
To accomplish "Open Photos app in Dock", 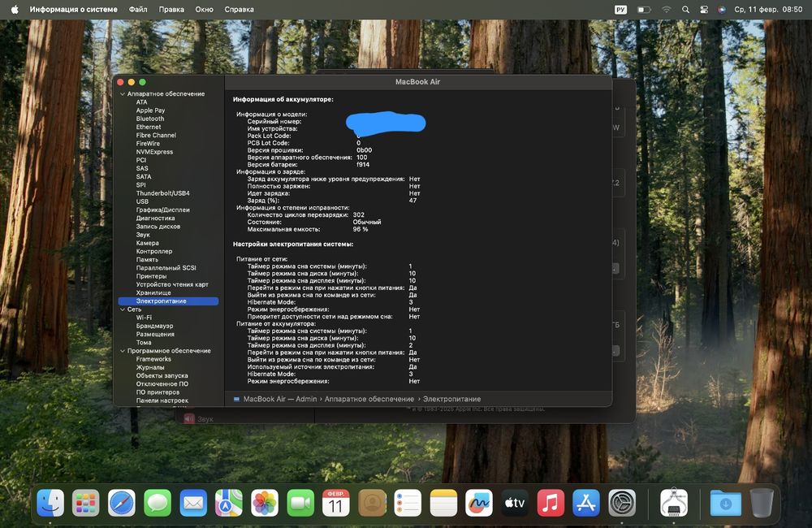I will [x=265, y=503].
